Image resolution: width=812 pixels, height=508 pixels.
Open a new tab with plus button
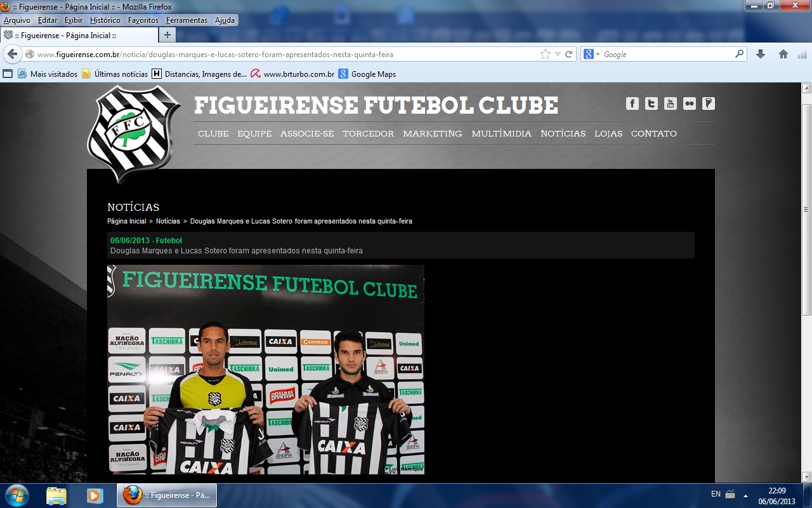pyautogui.click(x=167, y=36)
